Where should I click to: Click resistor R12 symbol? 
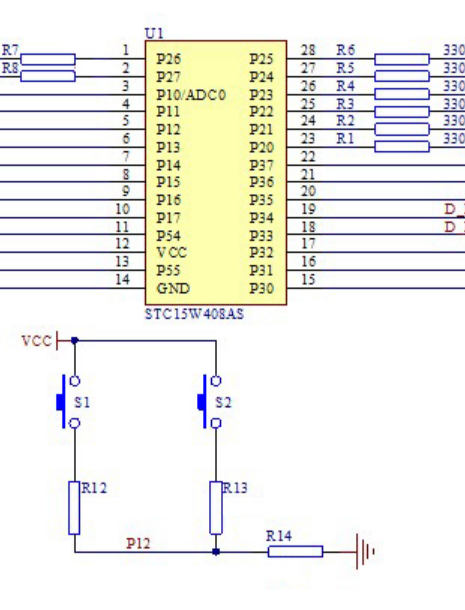[74, 508]
